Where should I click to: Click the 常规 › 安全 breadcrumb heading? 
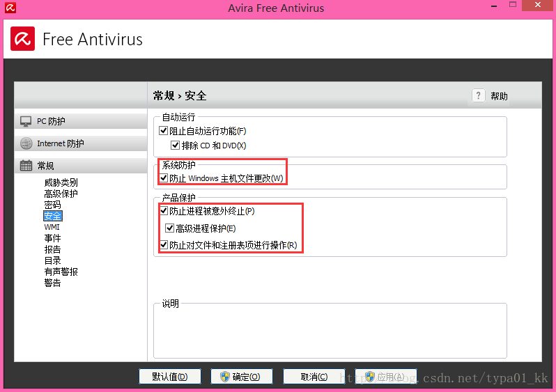pos(180,95)
